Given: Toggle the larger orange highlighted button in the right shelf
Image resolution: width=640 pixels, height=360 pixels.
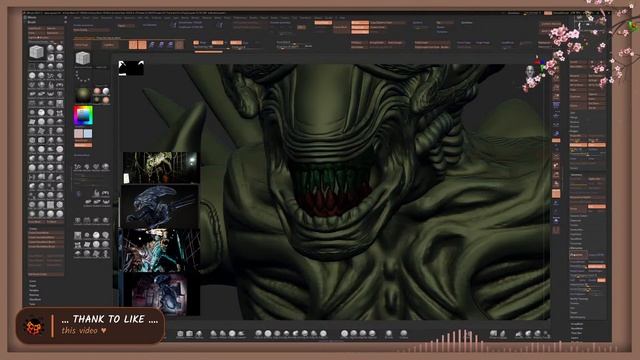Looking at the screenshot, I should coord(556,193).
